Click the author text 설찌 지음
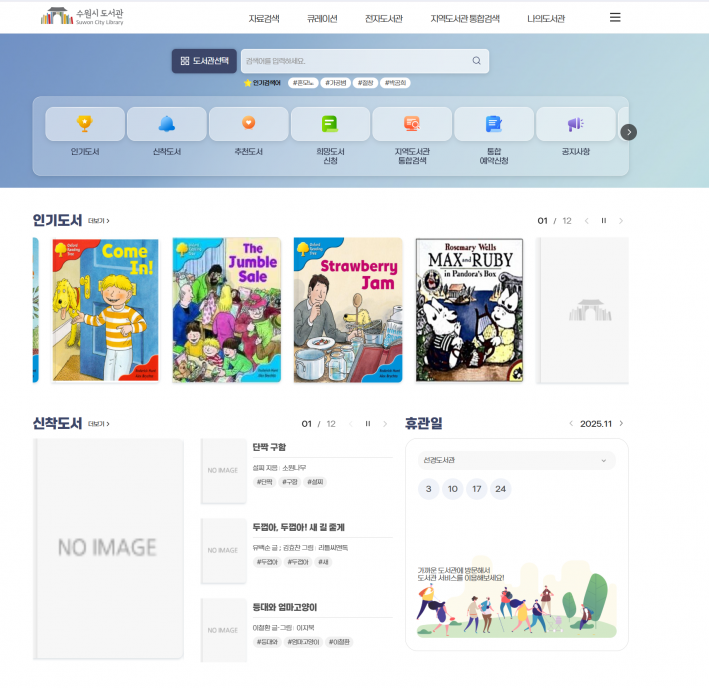The height and width of the screenshot is (688, 709). click(265, 467)
